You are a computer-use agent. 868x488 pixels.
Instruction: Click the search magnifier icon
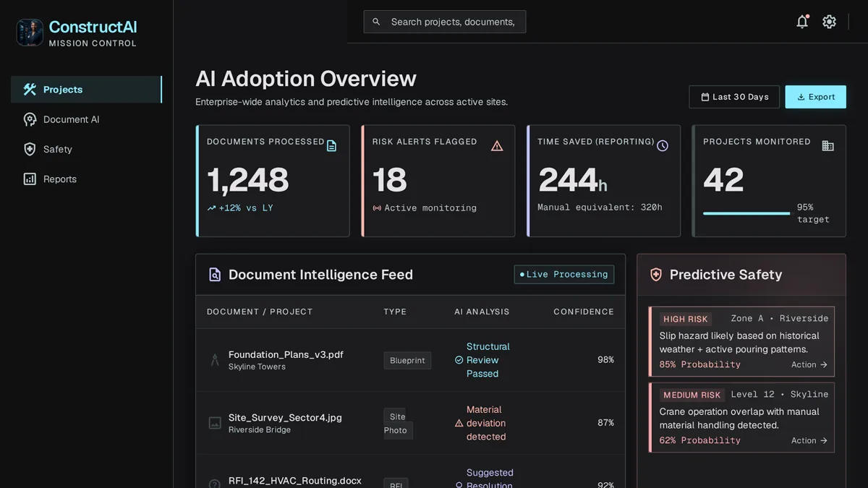(x=376, y=22)
